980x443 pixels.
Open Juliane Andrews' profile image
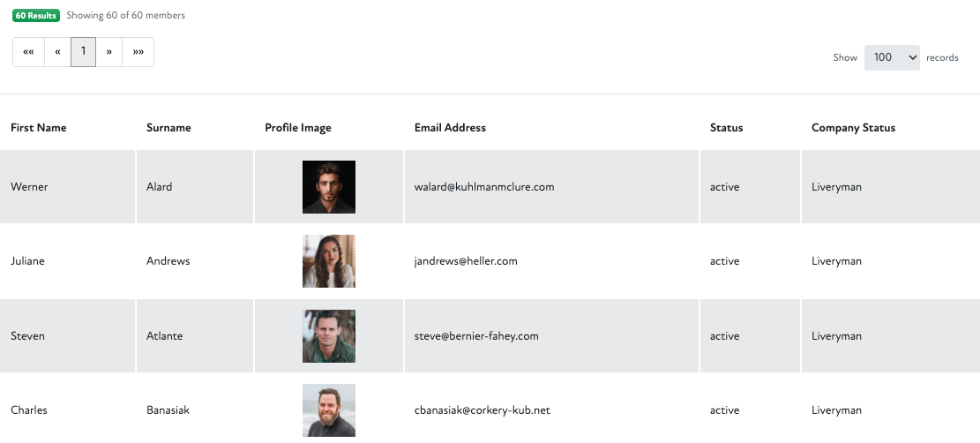coord(329,261)
